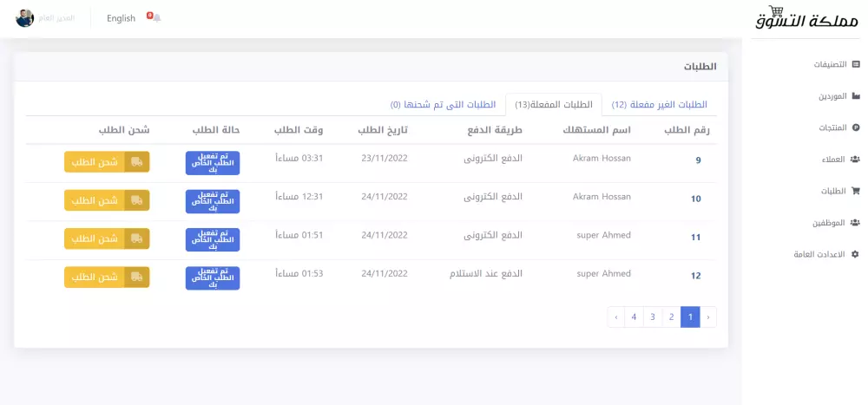Click truck icon in order 12 row

137,278
